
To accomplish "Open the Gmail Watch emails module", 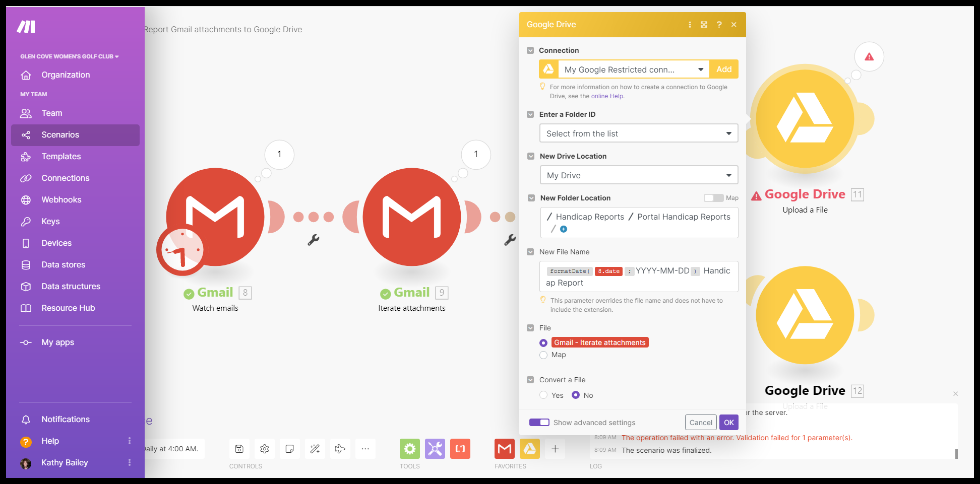I will (215, 217).
